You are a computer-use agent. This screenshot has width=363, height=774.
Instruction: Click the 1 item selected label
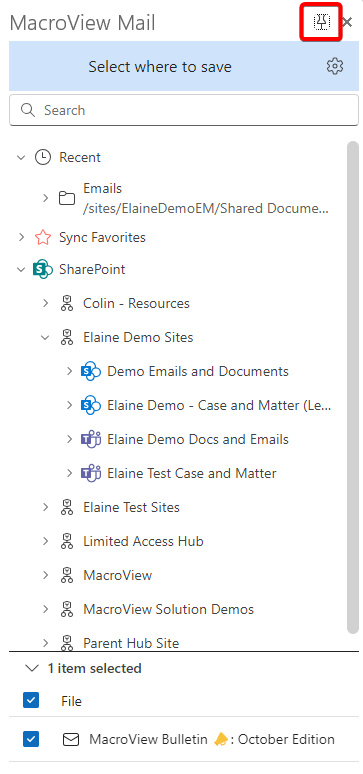(x=94, y=668)
